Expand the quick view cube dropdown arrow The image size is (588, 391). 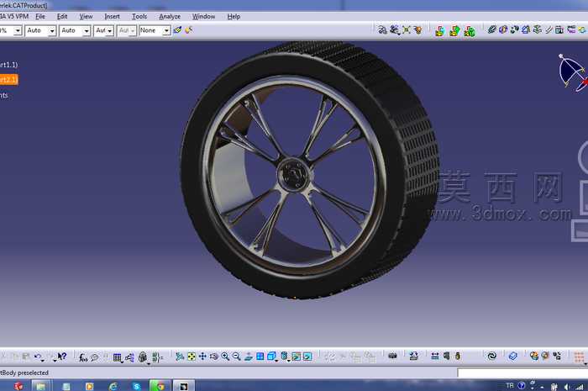(x=276, y=361)
